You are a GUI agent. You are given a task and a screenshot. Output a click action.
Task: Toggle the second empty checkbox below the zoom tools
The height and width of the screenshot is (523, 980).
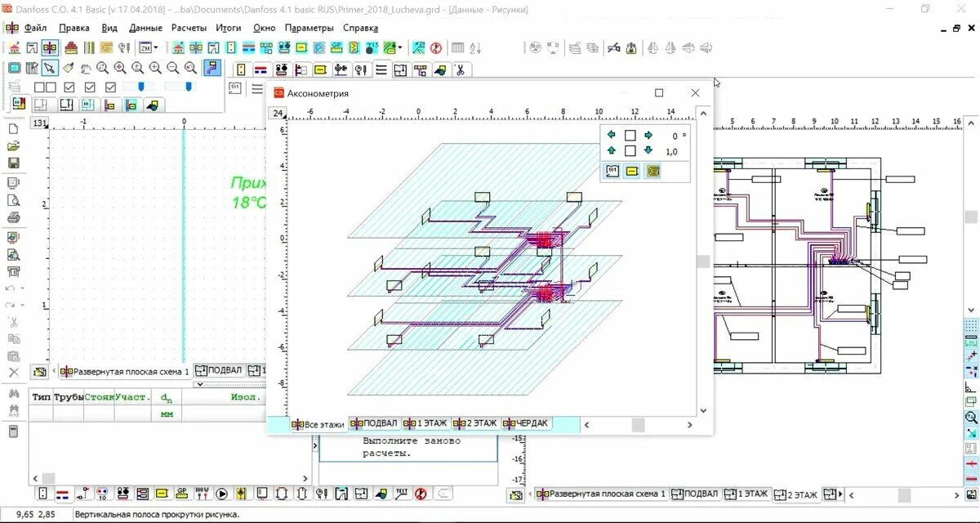point(51,87)
